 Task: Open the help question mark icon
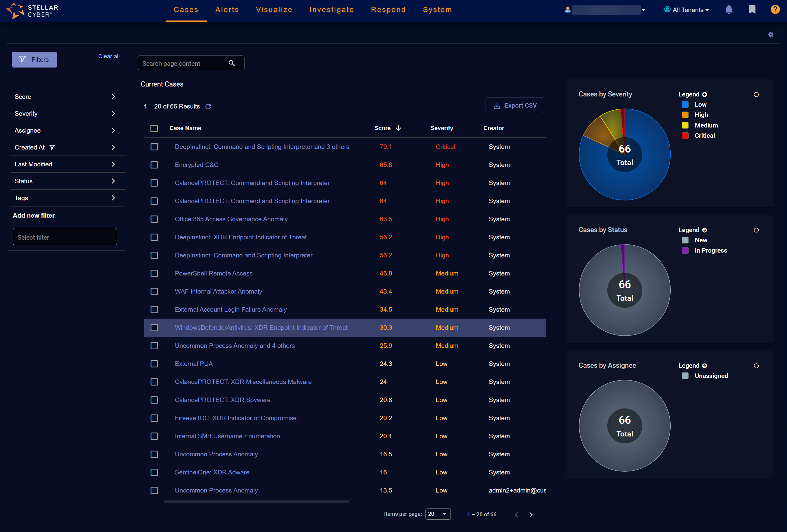(775, 9)
